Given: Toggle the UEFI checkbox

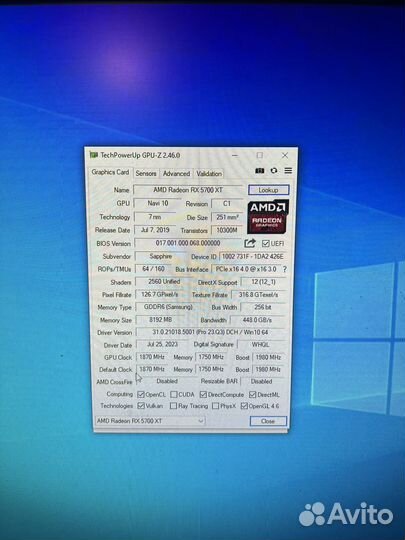Looking at the screenshot, I should [x=265, y=243].
